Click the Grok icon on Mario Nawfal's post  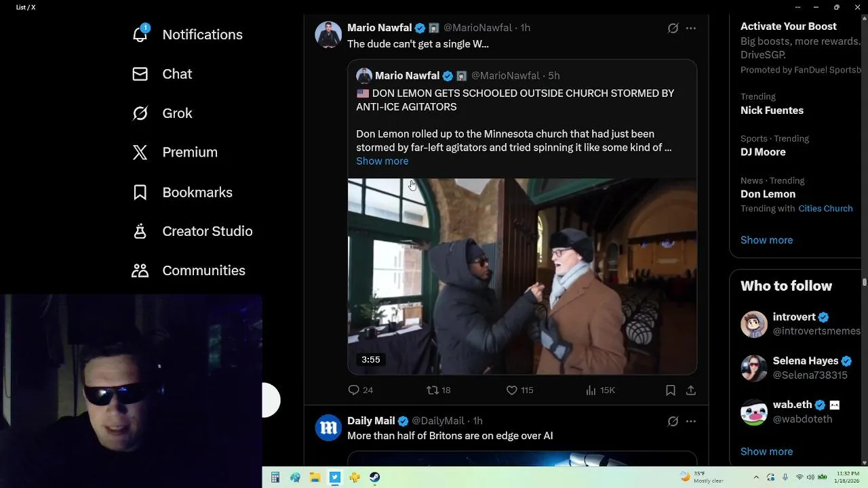pyautogui.click(x=673, y=28)
